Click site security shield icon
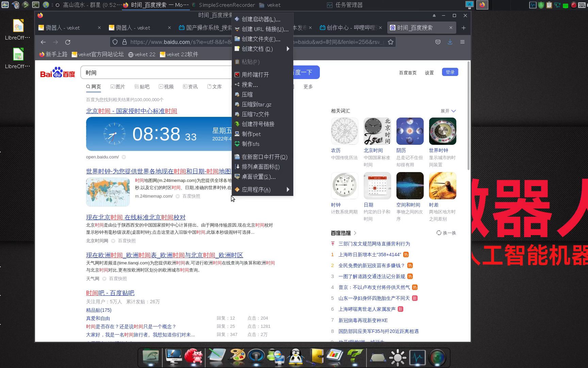The image size is (588, 368). click(x=115, y=42)
